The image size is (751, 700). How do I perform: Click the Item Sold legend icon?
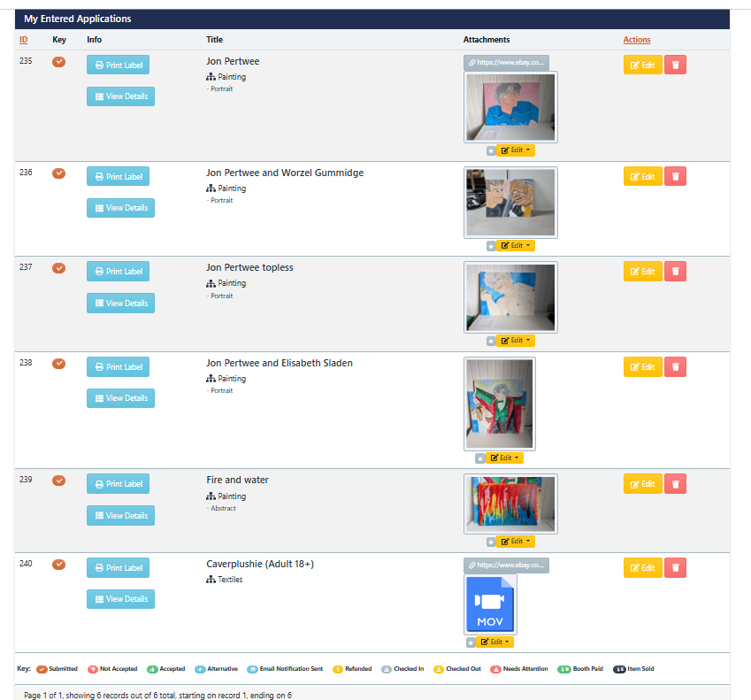point(620,669)
